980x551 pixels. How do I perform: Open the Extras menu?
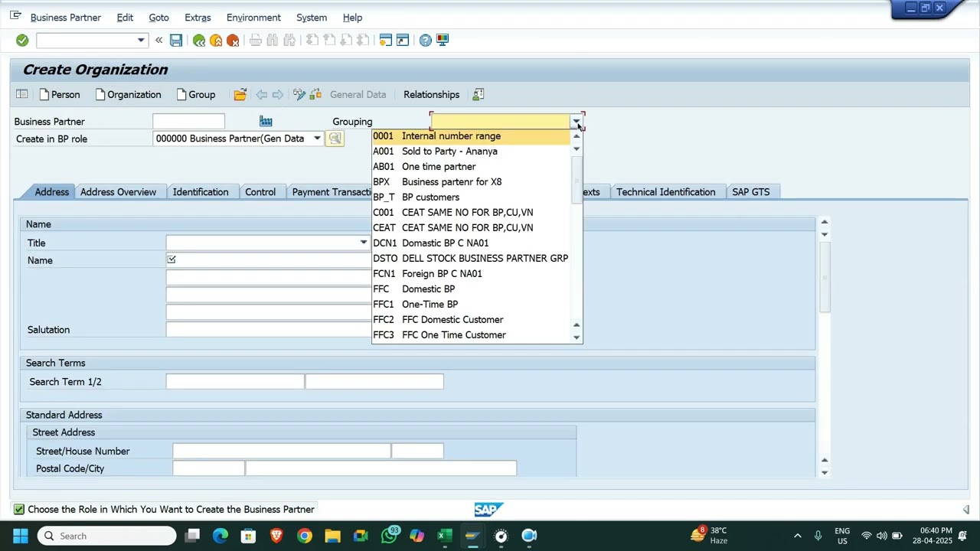point(198,17)
